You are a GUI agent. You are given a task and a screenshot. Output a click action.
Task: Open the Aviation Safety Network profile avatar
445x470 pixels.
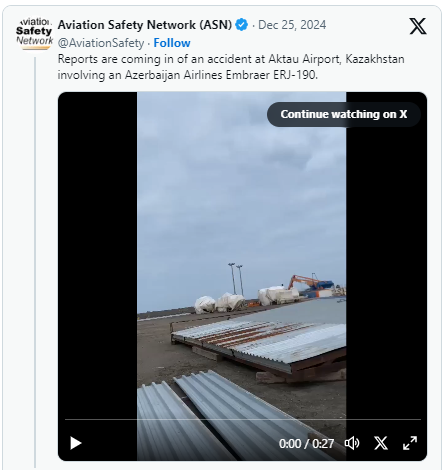34,35
